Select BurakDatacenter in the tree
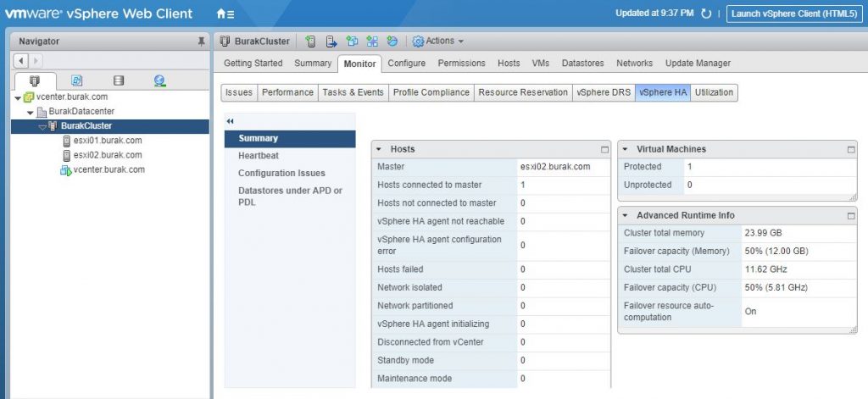The image size is (868, 399). pyautogui.click(x=81, y=111)
